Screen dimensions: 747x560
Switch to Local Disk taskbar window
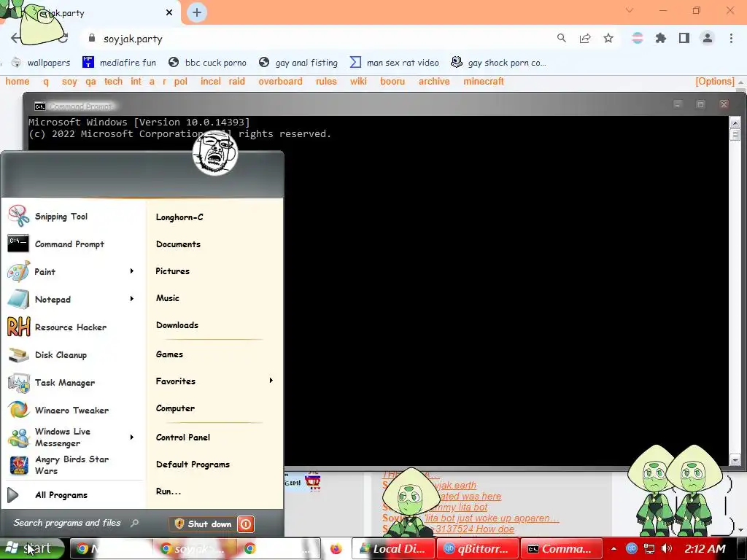click(x=393, y=549)
